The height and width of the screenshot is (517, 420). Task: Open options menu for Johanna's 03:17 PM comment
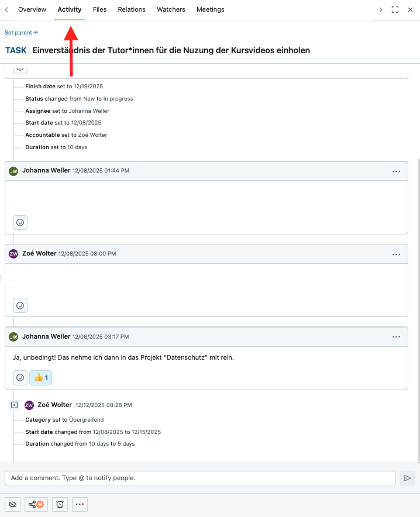point(396,337)
